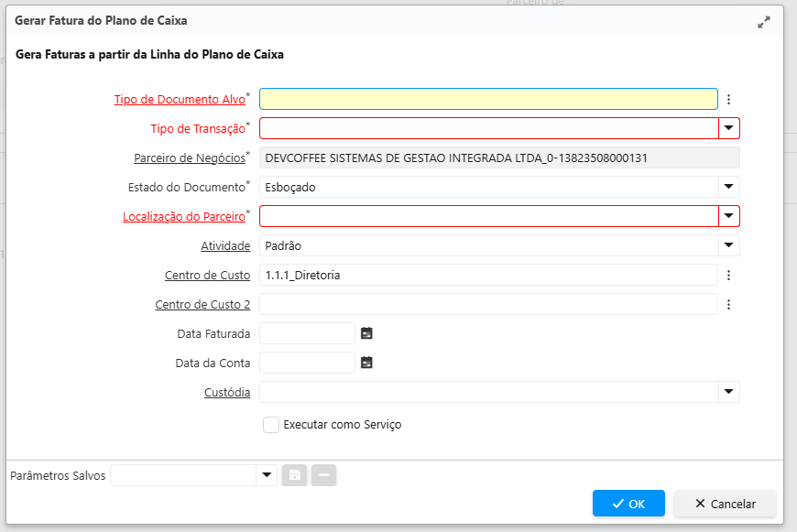Click into the Centro de Custo 2 field
Image resolution: width=797 pixels, height=532 pixels.
pyautogui.click(x=488, y=304)
